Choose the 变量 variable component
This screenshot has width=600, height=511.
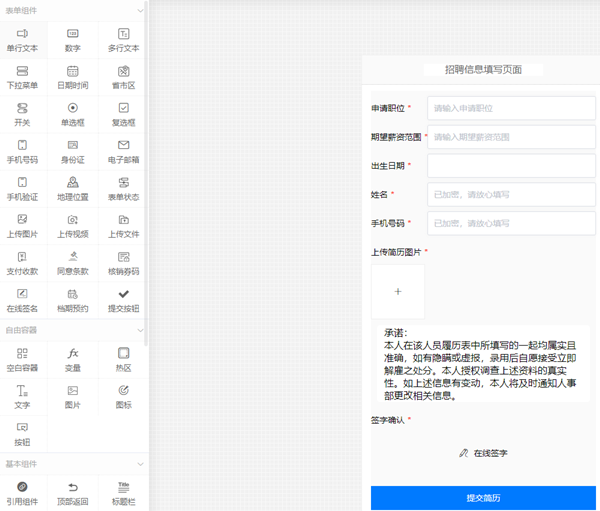click(x=73, y=360)
